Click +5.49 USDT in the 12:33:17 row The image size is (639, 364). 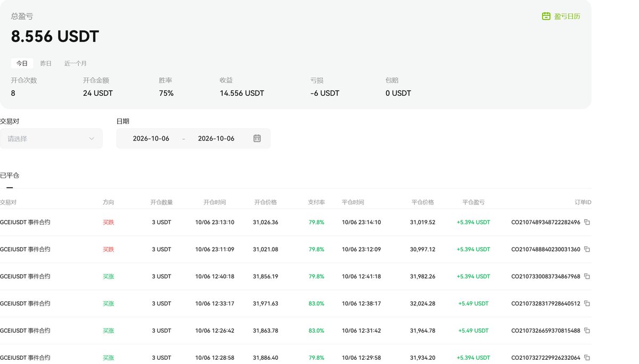[473, 304]
